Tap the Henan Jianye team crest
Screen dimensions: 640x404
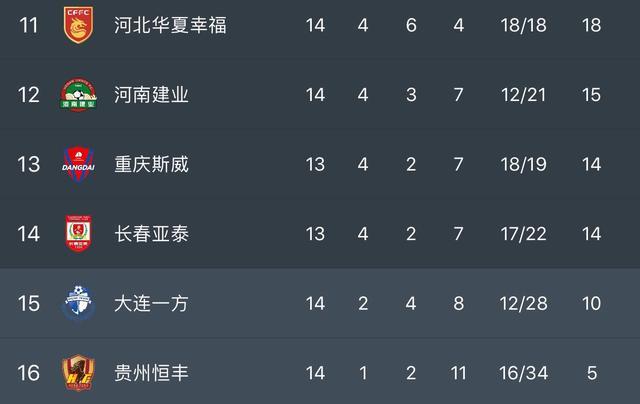[77, 95]
